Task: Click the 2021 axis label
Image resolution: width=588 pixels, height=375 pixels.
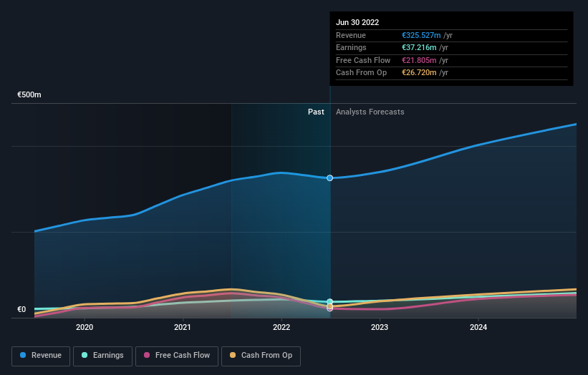Action: 182,327
